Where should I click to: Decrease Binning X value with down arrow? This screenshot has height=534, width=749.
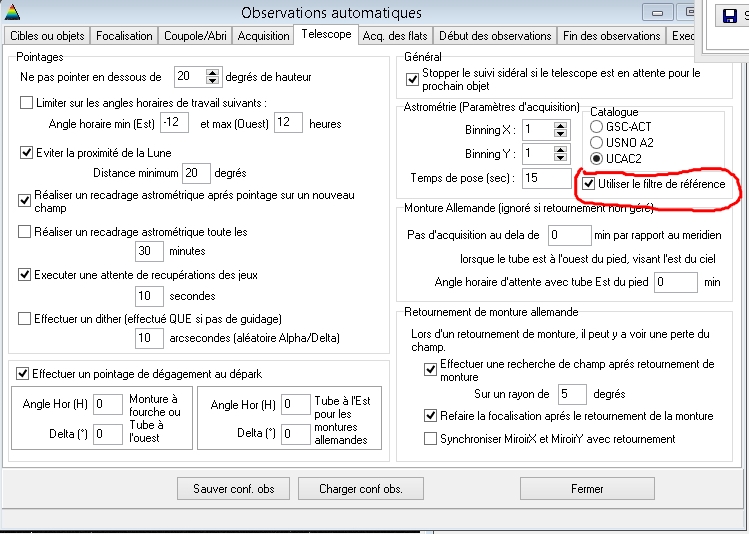[560, 134]
